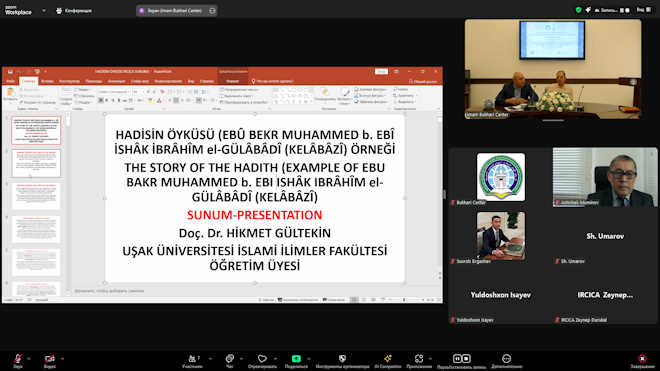The image size is (660, 371).
Task: Expand audio options arrow beside microphone
Action: click(29, 359)
